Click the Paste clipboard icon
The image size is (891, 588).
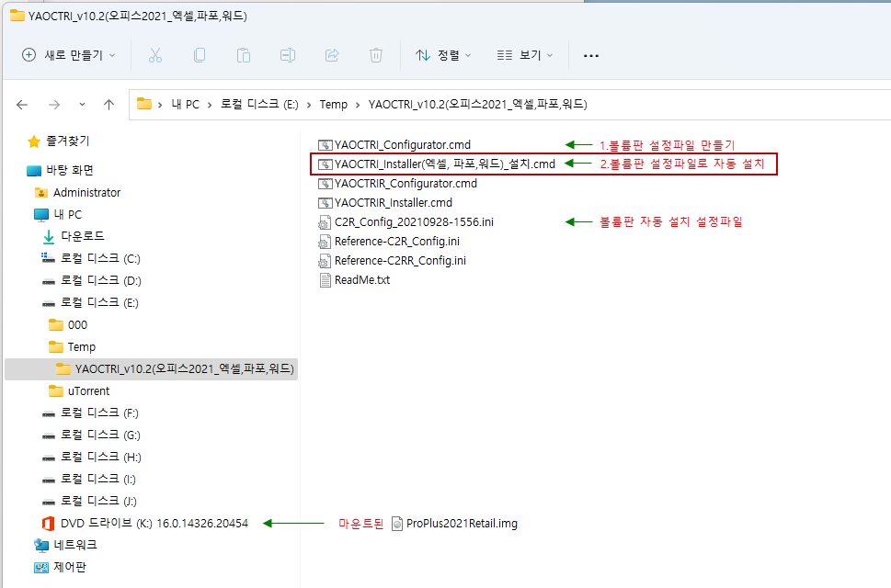tap(244, 55)
